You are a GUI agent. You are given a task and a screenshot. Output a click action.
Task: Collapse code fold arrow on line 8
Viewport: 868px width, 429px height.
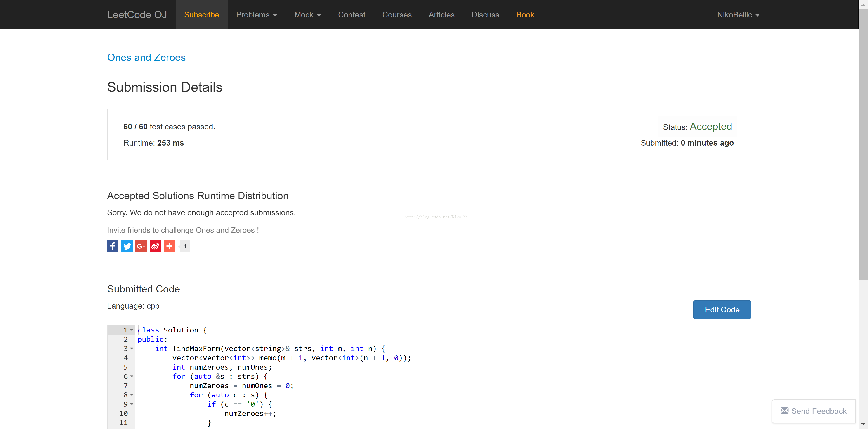(132, 395)
